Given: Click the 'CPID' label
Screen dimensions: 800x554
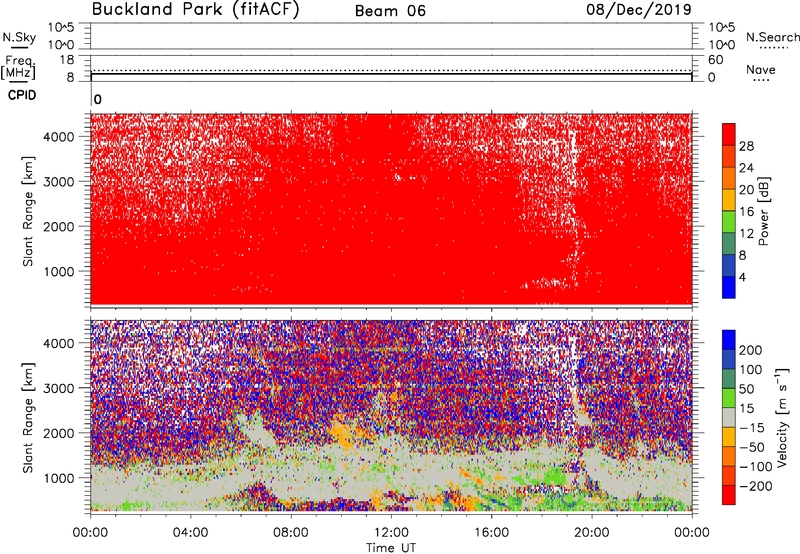Looking at the screenshot, I should click(x=22, y=95).
